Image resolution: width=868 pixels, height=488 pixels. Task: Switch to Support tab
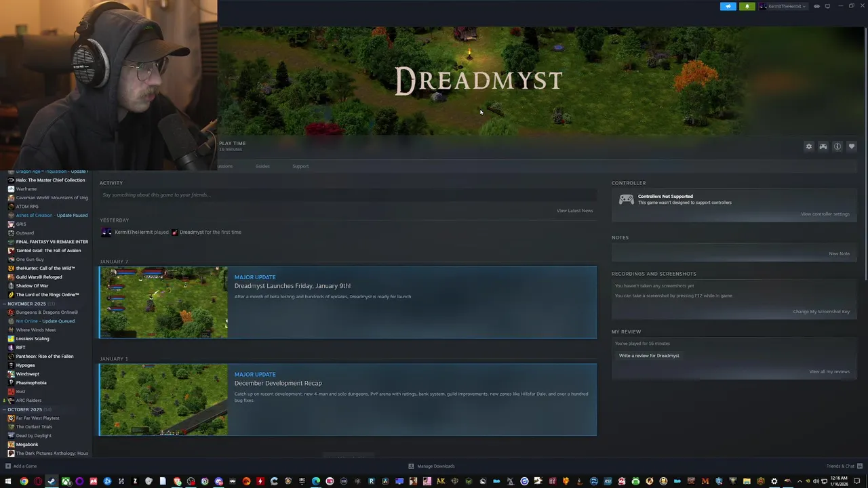coord(300,166)
